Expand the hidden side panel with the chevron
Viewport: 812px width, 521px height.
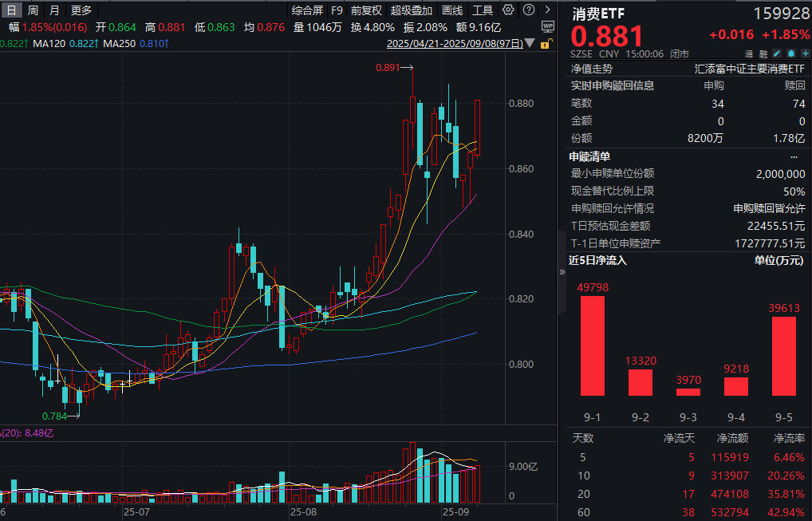pos(562,271)
